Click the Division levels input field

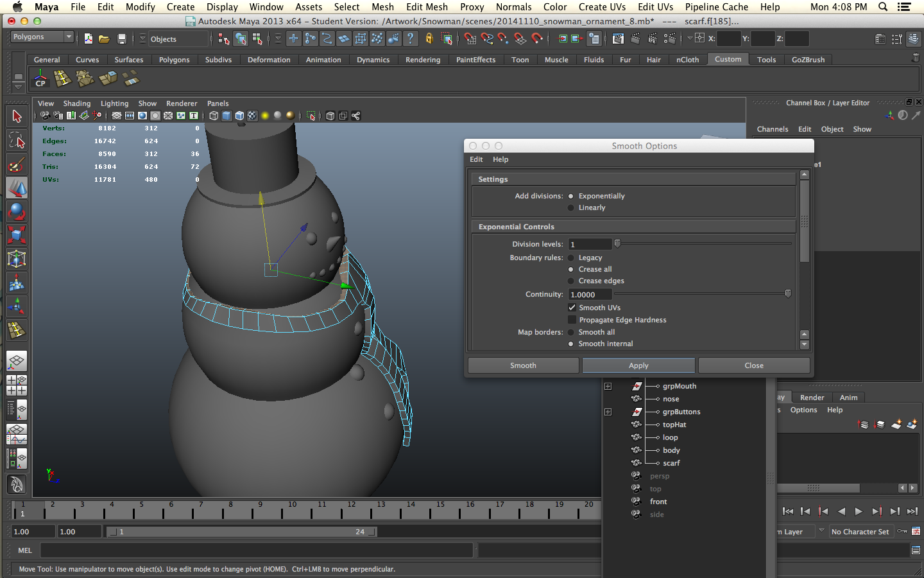pyautogui.click(x=590, y=244)
